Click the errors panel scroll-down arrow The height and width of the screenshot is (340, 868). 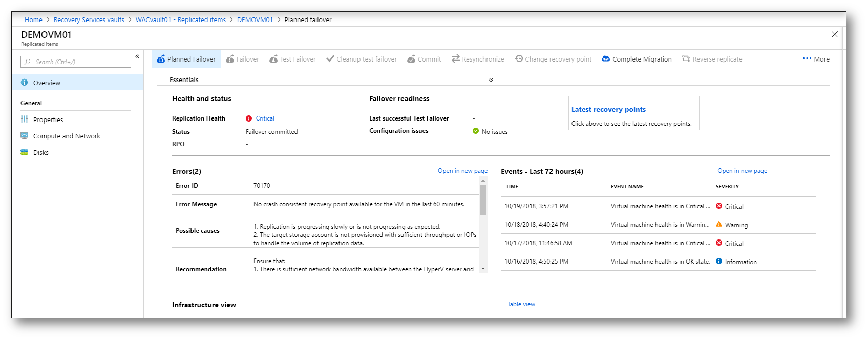(483, 269)
